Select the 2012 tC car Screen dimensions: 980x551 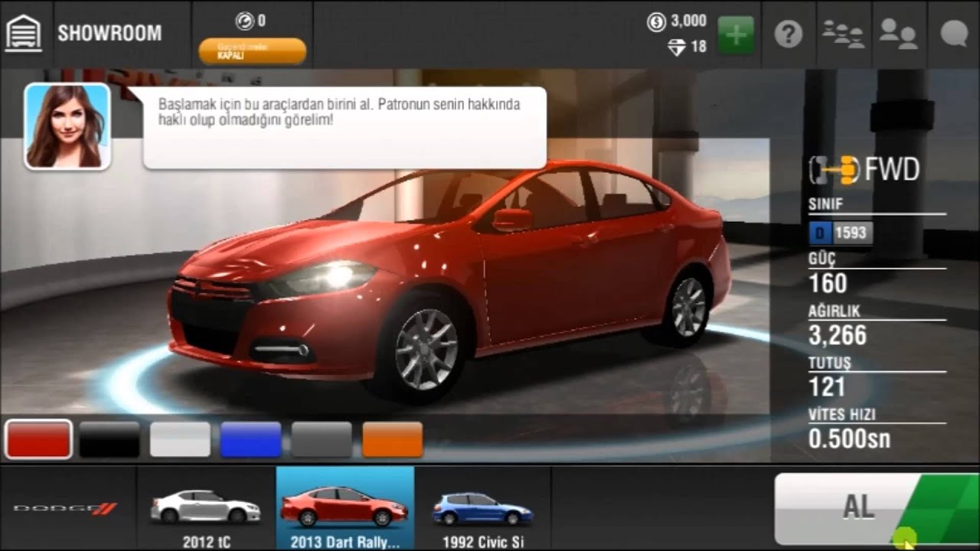pos(207,509)
